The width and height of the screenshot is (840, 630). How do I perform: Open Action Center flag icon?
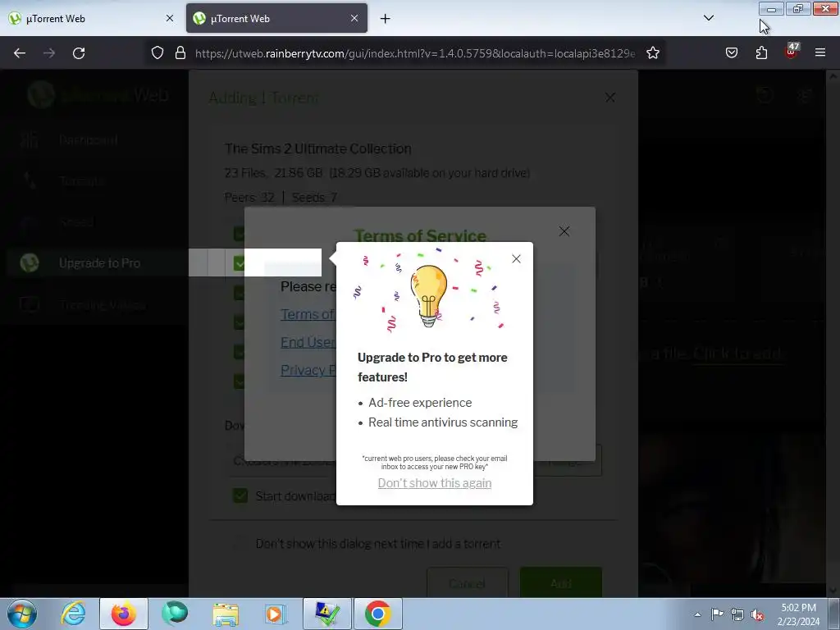(717, 614)
